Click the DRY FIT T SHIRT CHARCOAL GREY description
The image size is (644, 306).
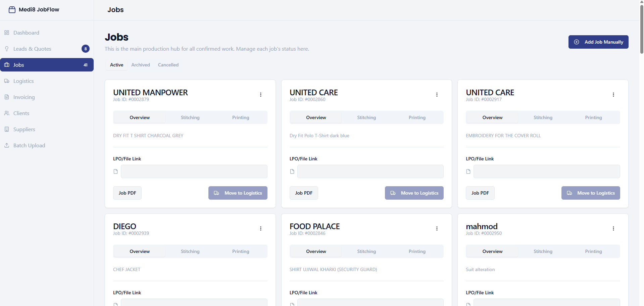148,136
